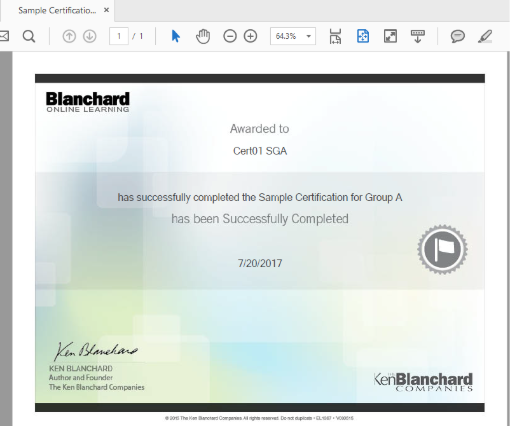Screen dimensions: 510x426
Task: Click the copyright footer line
Action: 259,418
